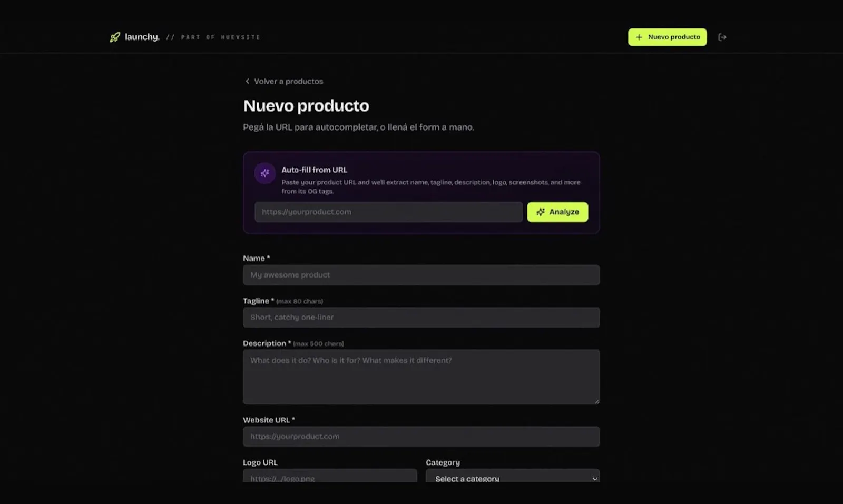Open the 'Select a category' dropdown
Viewport: 843px width, 504px height.
click(x=513, y=476)
